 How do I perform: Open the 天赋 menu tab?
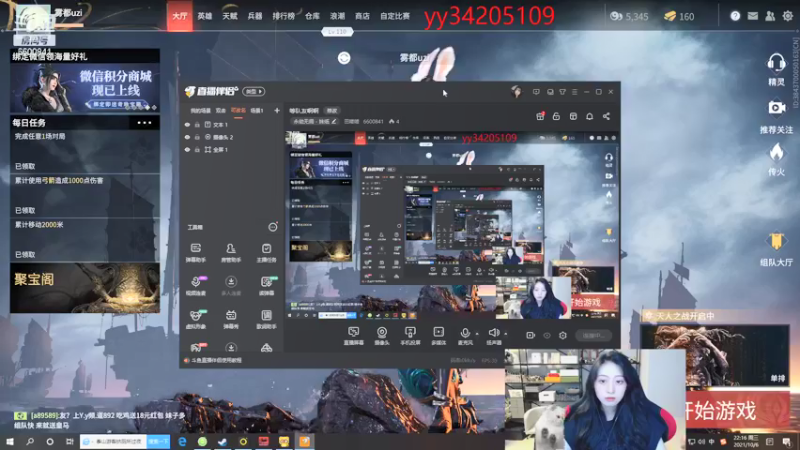[x=230, y=16]
